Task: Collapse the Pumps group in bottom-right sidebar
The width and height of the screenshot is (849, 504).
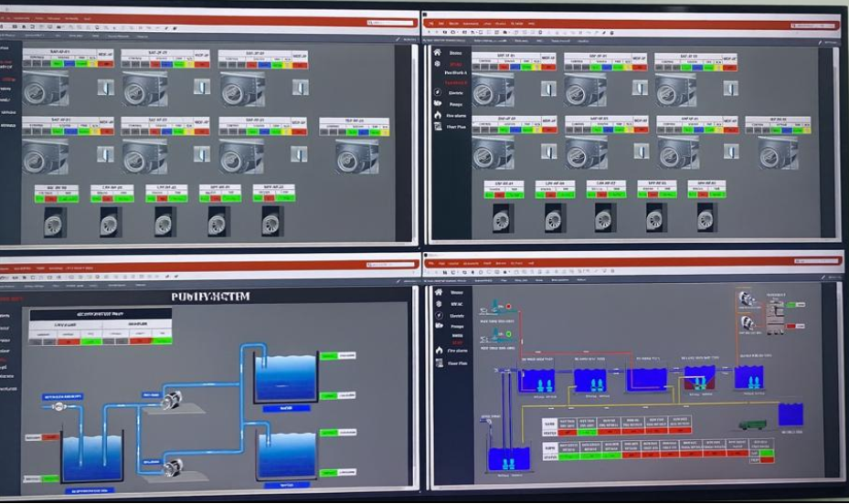Action: tap(457, 325)
